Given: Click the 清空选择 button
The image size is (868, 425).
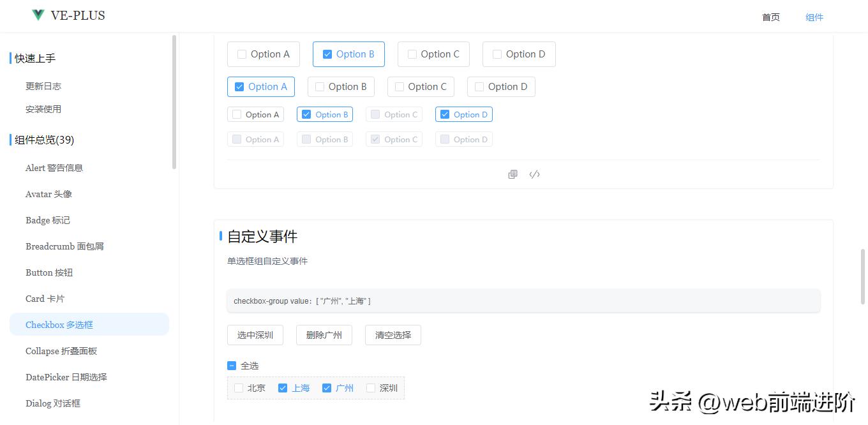Looking at the screenshot, I should (x=393, y=334).
